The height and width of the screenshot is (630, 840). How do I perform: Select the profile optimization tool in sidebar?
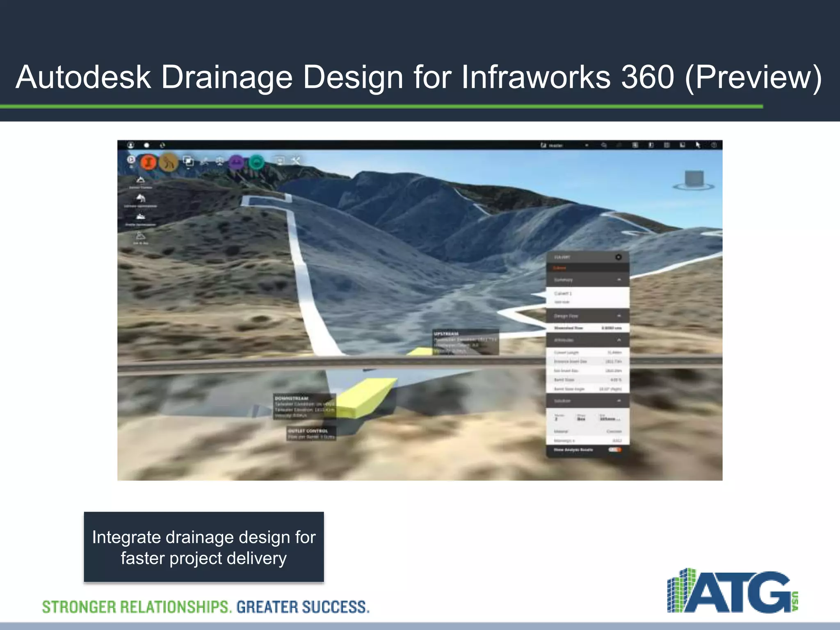(141, 219)
